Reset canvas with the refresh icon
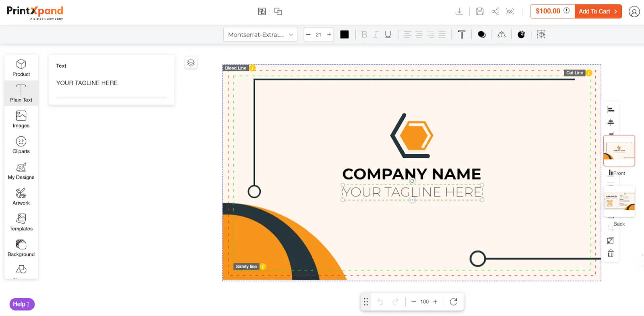The width and height of the screenshot is (644, 316). [453, 302]
